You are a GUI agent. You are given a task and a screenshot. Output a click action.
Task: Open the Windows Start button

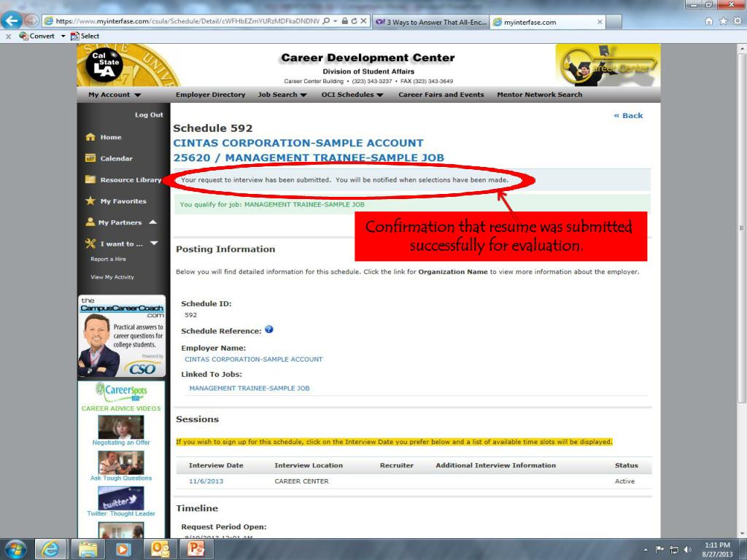15,550
